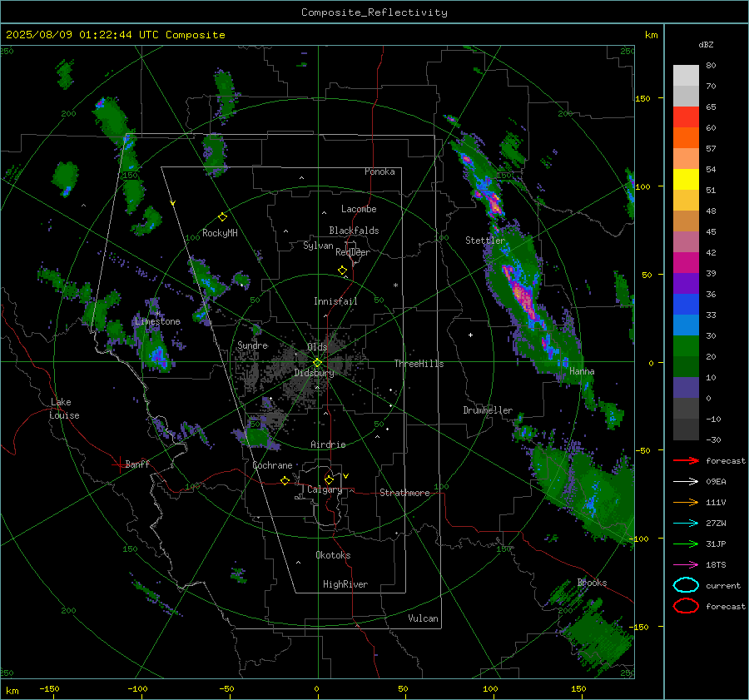Click the magenta 18TS arrow legend icon
The image size is (749, 700).
[686, 565]
